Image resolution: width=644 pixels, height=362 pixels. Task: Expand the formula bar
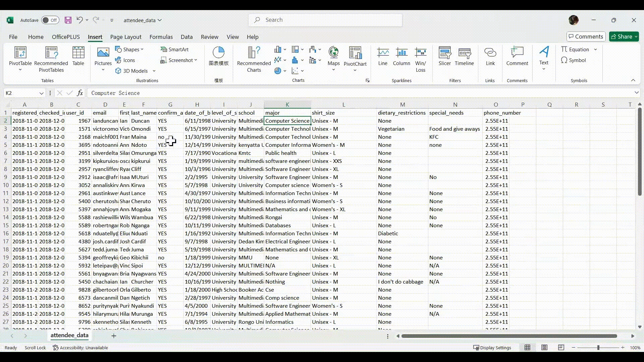coord(636,93)
